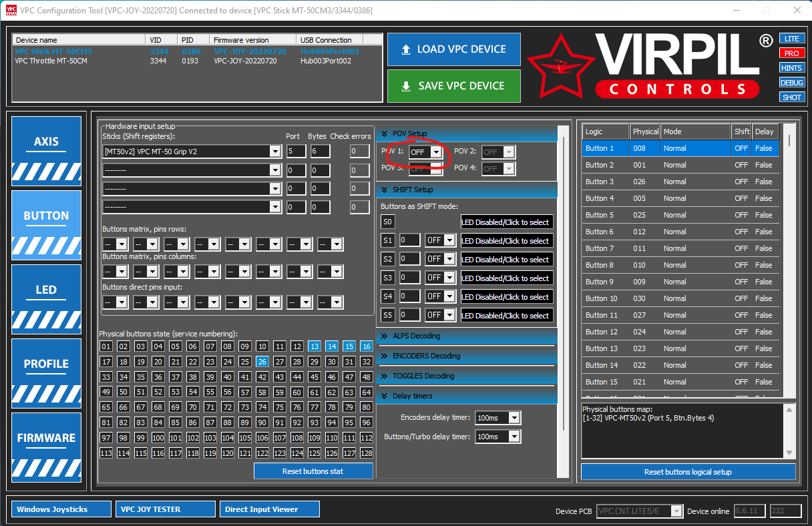
Task: Open the POV 1 dropdown
Action: click(x=436, y=152)
